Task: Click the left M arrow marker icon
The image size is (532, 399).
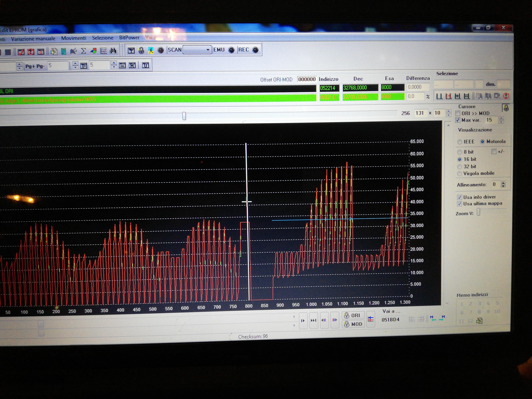Action: [433, 318]
